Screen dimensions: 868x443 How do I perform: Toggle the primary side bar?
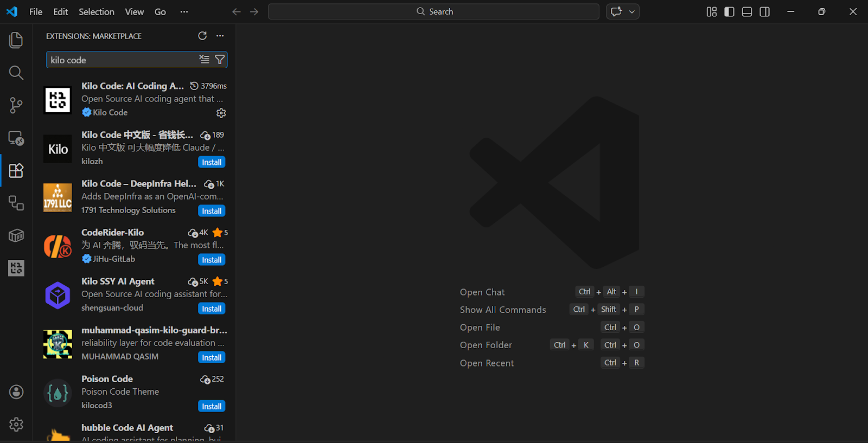pyautogui.click(x=730, y=12)
